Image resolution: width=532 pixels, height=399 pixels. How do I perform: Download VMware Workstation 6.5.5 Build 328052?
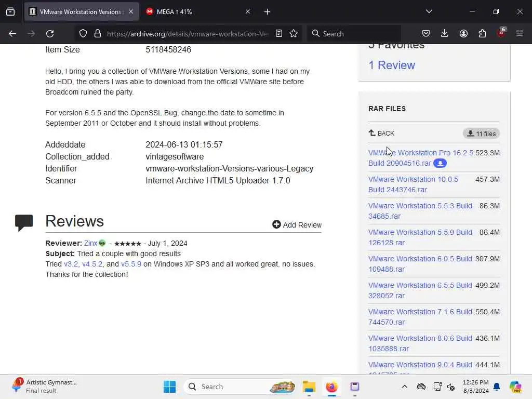420,290
